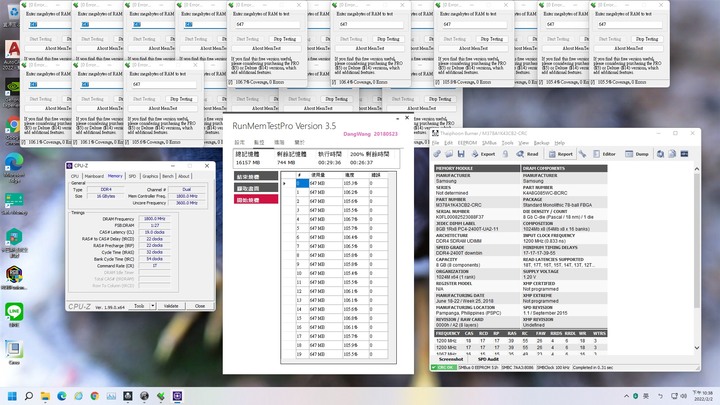Screen dimensions: 720x405
Task: Open the Graphics tab in CPU-Z
Action: (150, 176)
